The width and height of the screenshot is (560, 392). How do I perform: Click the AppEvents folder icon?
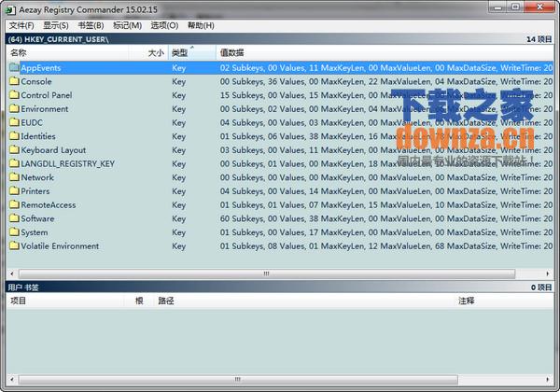point(14,67)
